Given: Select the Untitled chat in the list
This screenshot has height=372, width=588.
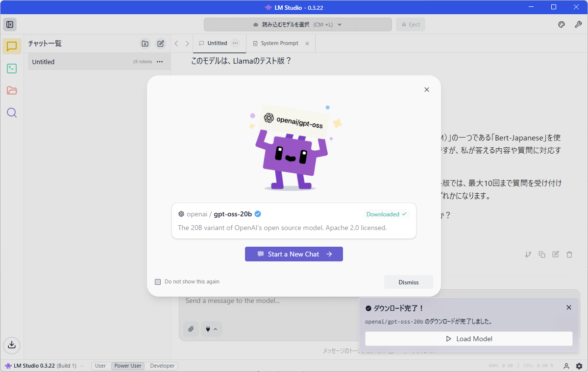Looking at the screenshot, I should (x=73, y=61).
